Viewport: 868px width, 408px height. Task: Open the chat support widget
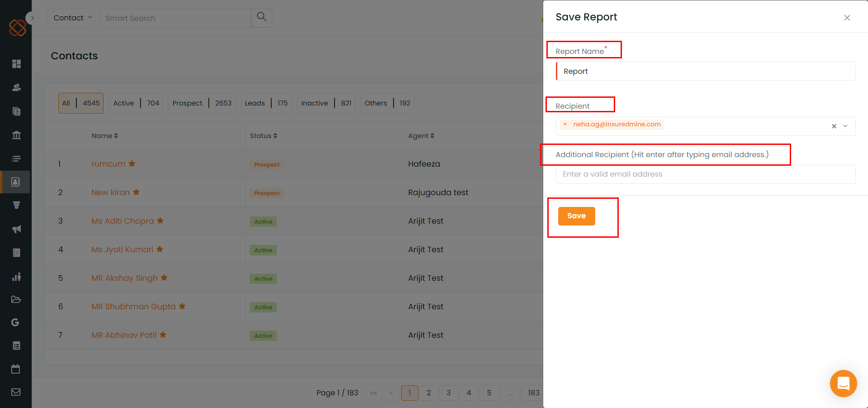pos(844,384)
